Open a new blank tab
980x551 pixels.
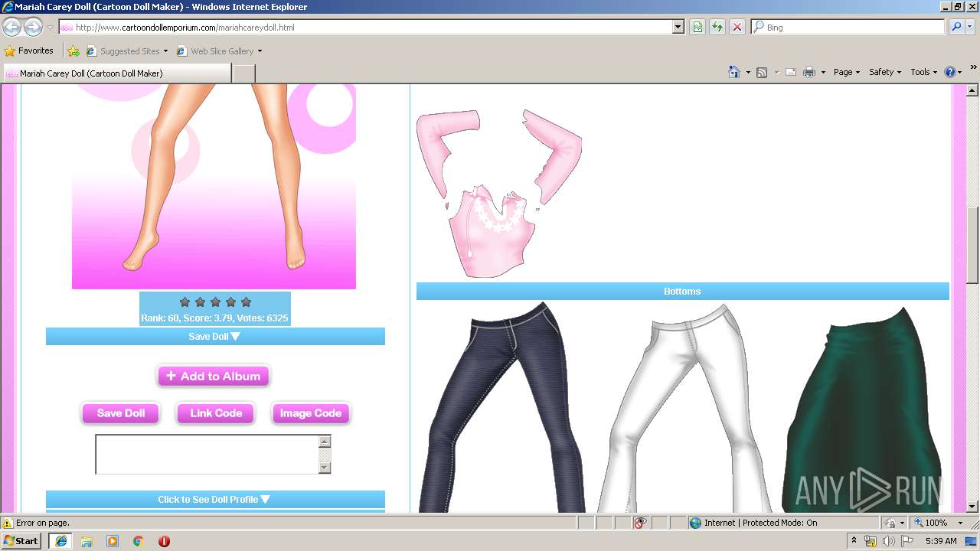243,73
